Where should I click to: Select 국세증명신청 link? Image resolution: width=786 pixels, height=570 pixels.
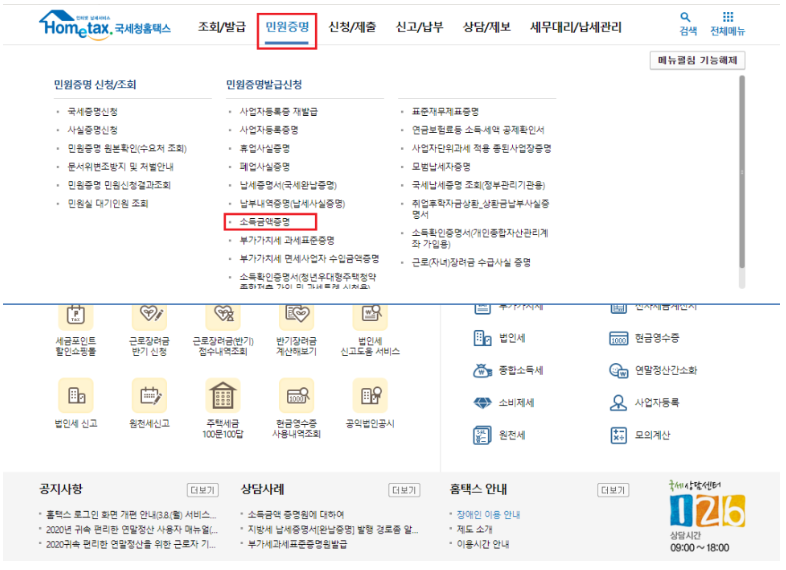coord(93,111)
